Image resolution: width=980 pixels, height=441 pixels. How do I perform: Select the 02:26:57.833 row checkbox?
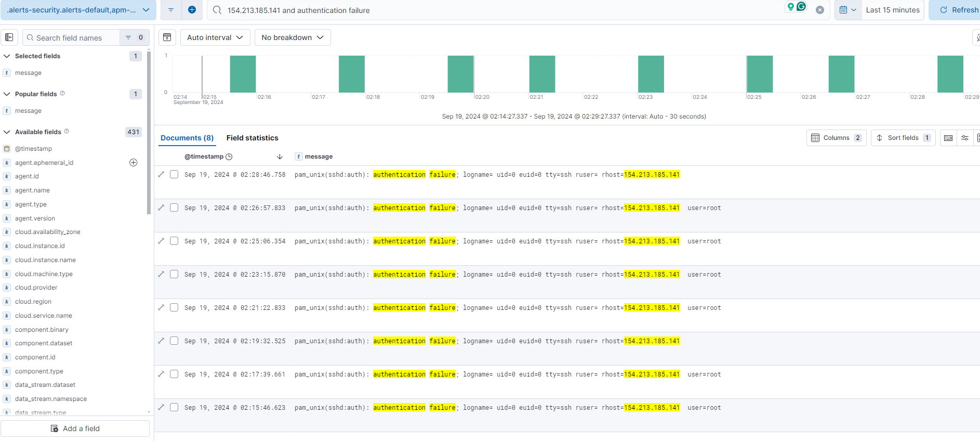tap(174, 207)
